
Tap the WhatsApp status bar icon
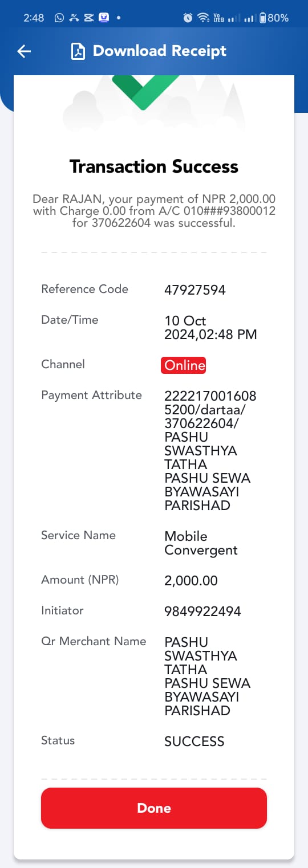click(59, 18)
